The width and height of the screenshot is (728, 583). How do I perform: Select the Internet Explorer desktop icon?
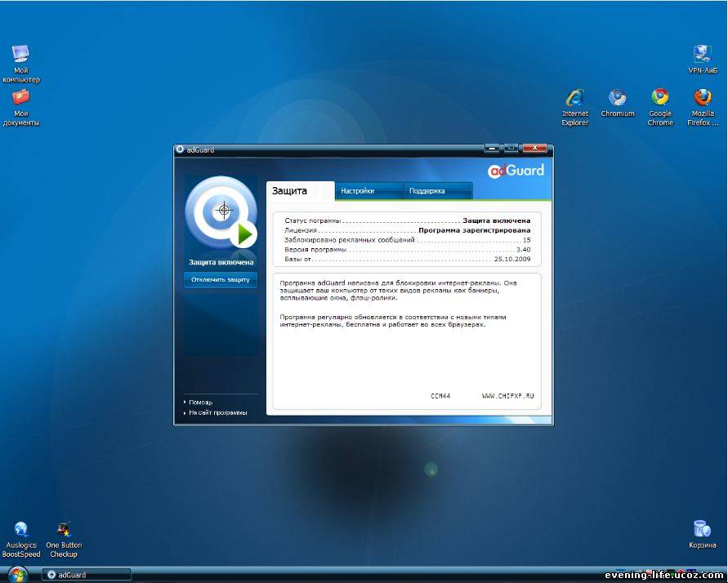coord(575,108)
